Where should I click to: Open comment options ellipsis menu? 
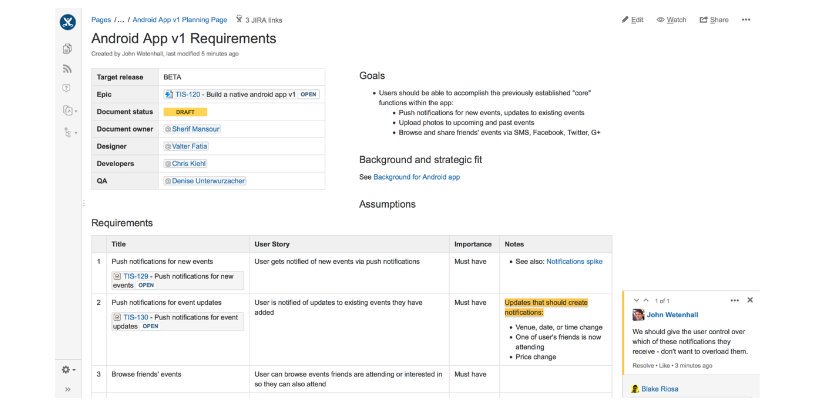pos(735,300)
